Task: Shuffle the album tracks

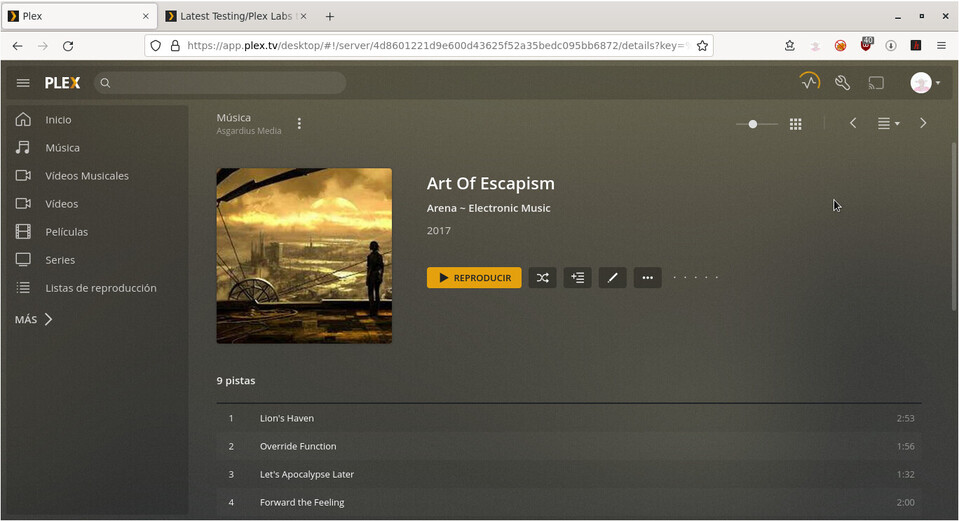Action: [542, 278]
